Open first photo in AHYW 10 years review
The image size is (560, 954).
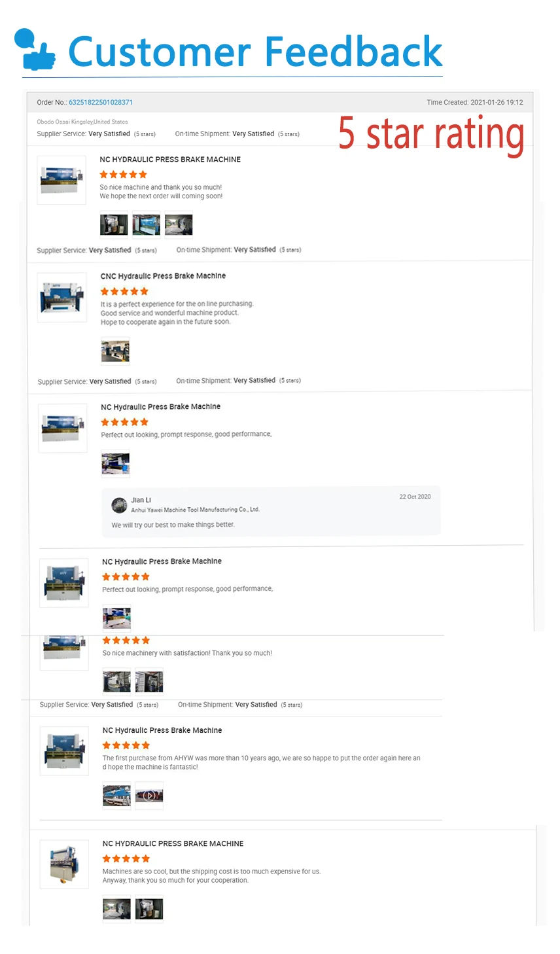117,796
